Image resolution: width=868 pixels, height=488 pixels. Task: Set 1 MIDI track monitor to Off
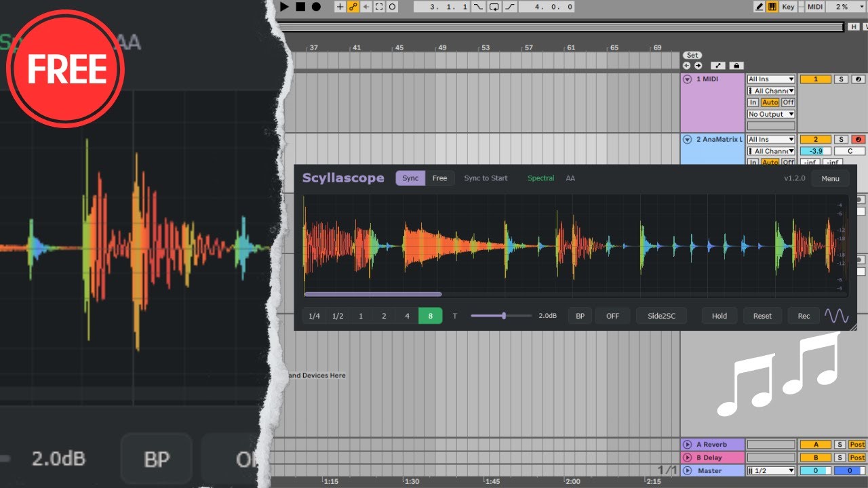pos(788,102)
